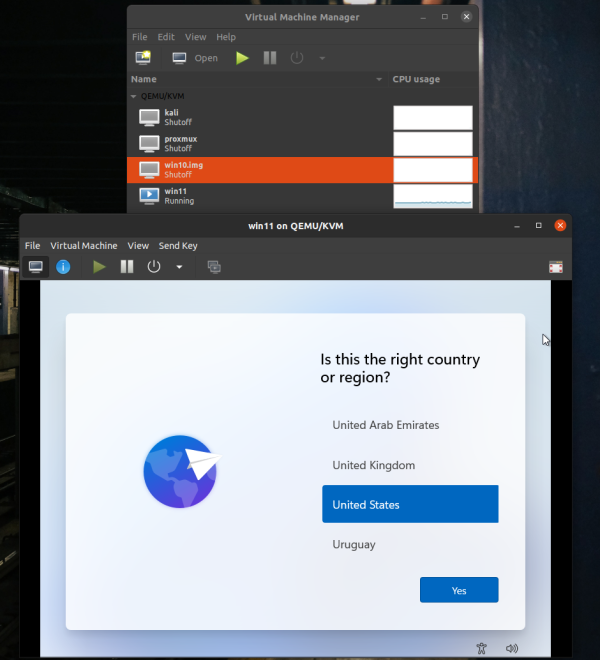Shut down the win11 virtual machine
The image size is (600, 660).
pos(154,266)
